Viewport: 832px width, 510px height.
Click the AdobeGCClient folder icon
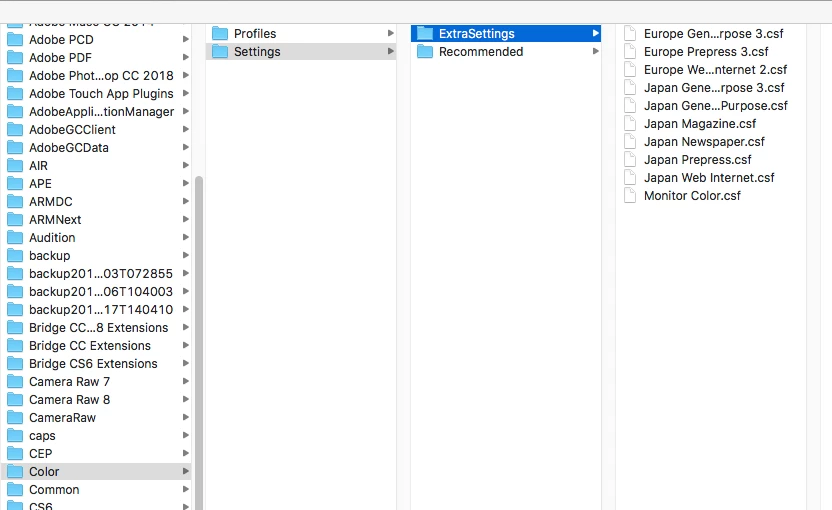tap(15, 130)
